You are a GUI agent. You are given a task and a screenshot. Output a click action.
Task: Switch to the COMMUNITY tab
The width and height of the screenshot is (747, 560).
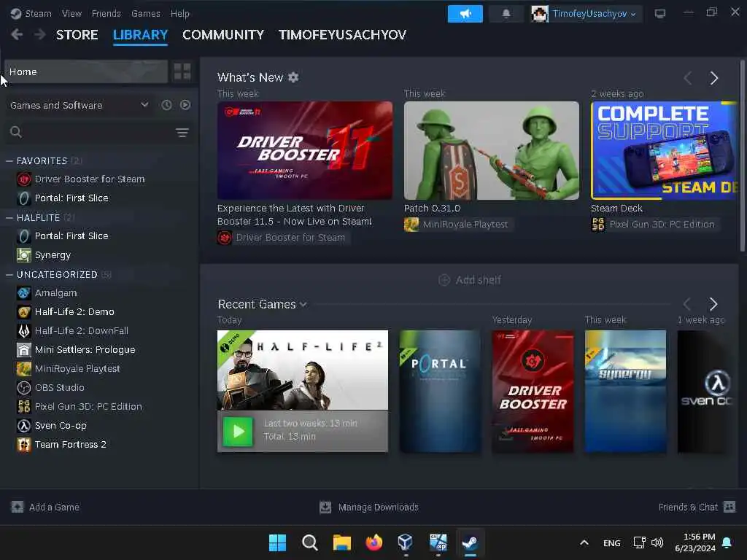[223, 35]
